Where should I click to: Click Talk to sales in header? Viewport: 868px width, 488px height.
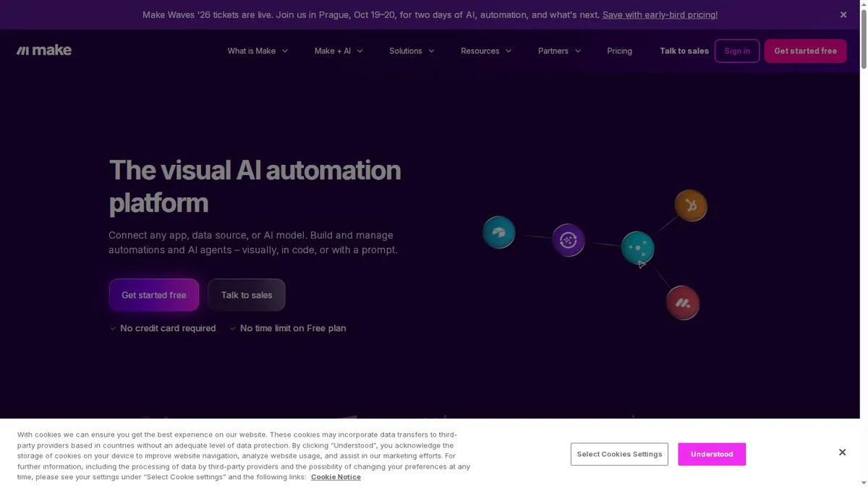[x=684, y=51]
